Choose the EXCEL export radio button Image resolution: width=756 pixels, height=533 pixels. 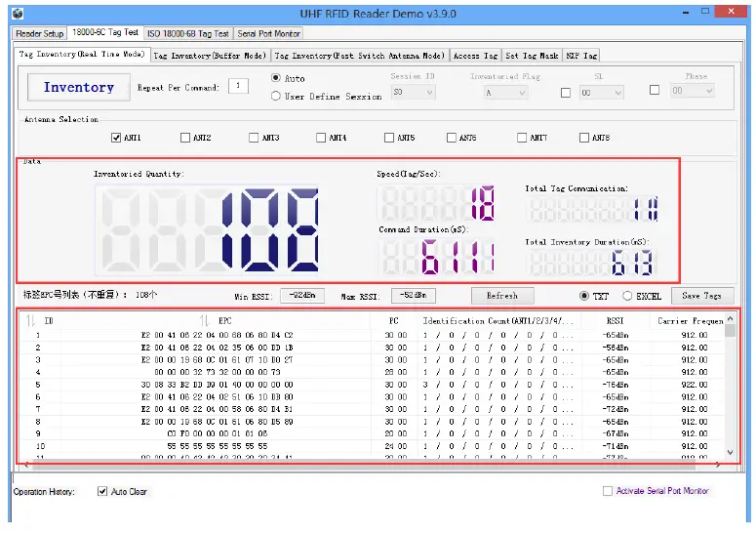627,296
